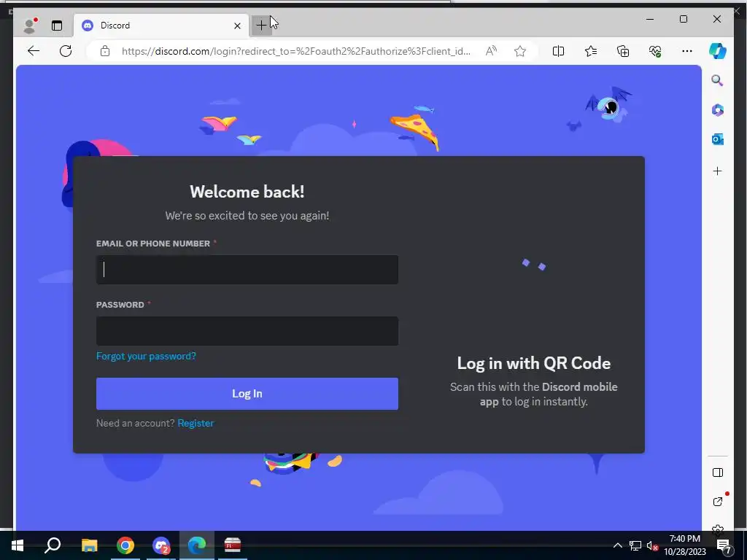The height and width of the screenshot is (560, 747).
Task: Launch Copilot from the toolbar
Action: pos(718,51)
